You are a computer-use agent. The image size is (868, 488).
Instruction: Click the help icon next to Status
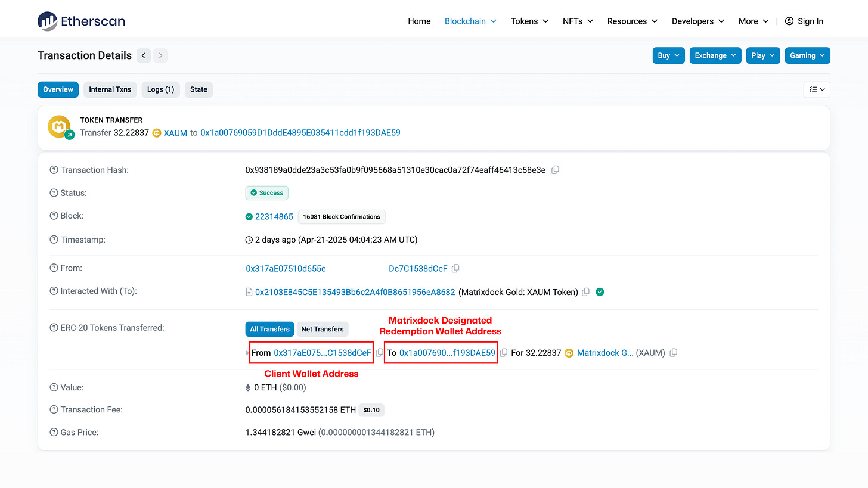tap(54, 193)
